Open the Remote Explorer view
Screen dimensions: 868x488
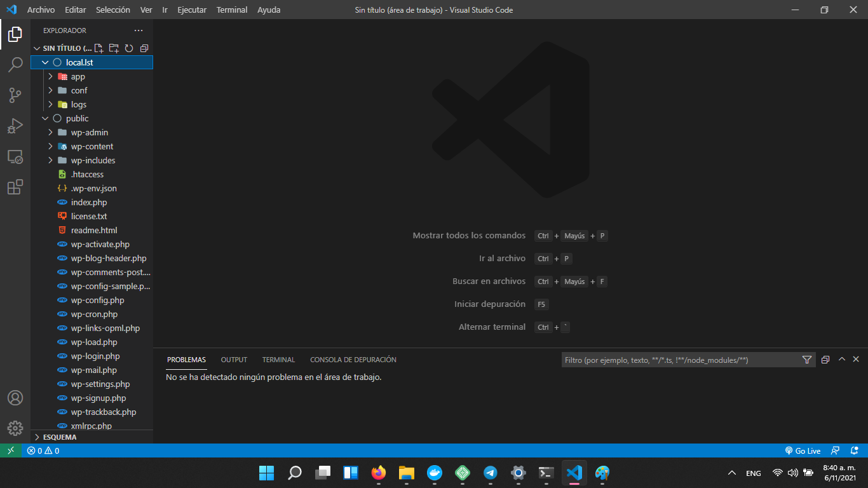coord(15,156)
